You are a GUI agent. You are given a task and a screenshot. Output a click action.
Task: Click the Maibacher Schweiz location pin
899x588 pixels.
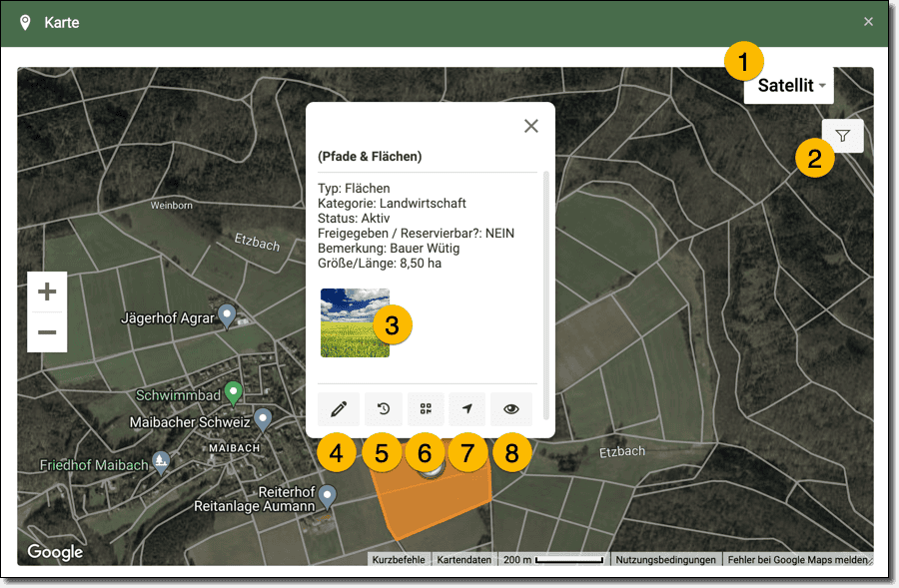263,418
